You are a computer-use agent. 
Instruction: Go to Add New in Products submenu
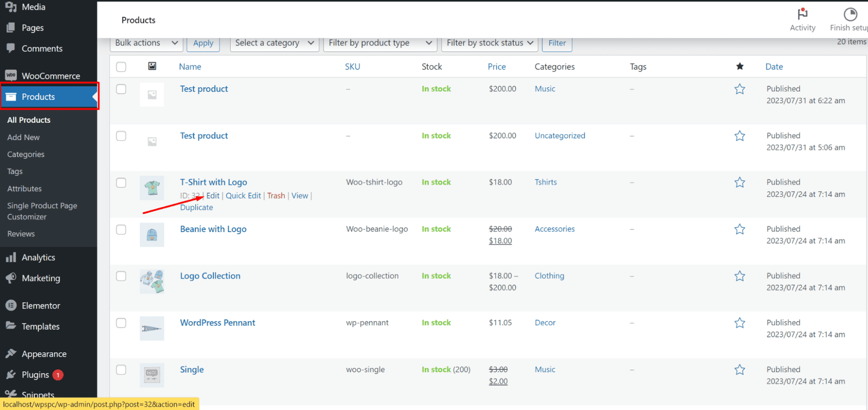click(23, 137)
